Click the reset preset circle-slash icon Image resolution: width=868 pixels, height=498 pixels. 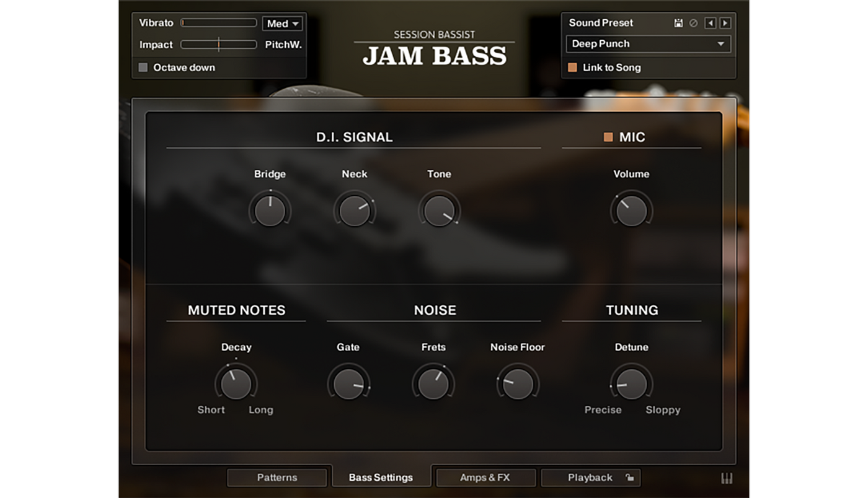(694, 23)
